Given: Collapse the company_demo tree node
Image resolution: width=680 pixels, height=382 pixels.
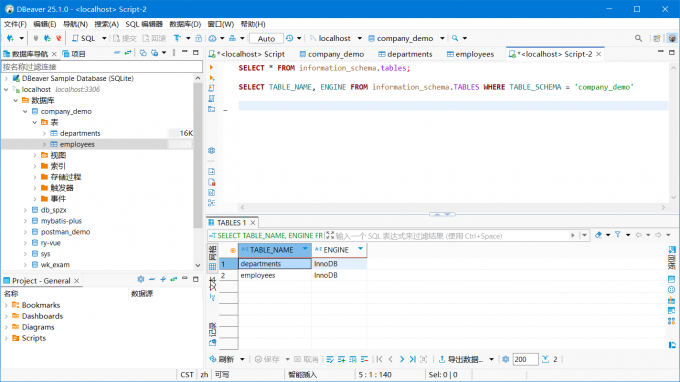Looking at the screenshot, I should pos(25,111).
